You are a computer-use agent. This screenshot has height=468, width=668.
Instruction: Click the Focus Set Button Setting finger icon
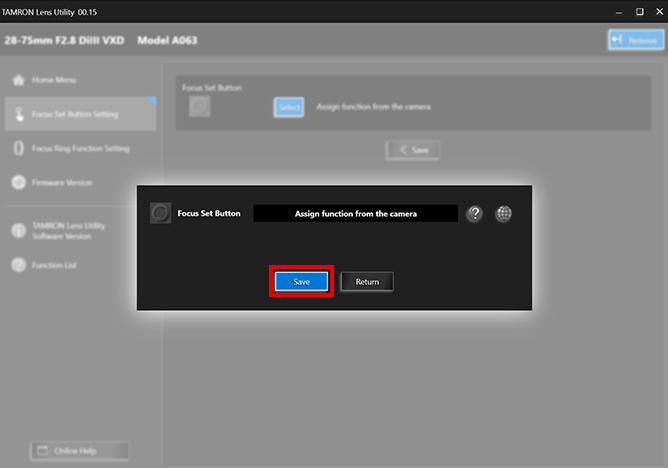19,114
